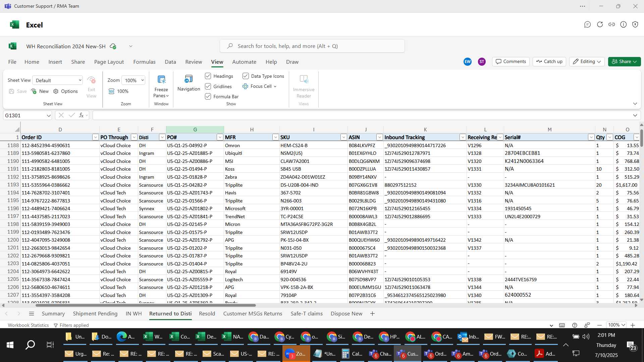Open the Name Box dropdown arrow
Image resolution: width=644 pixels, height=362 pixels.
tap(49, 115)
